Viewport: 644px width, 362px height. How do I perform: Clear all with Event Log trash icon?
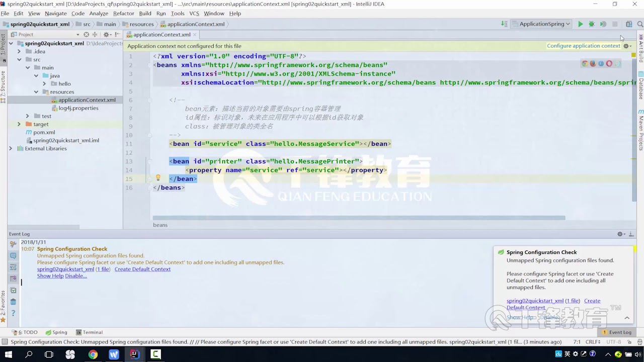click(13, 302)
